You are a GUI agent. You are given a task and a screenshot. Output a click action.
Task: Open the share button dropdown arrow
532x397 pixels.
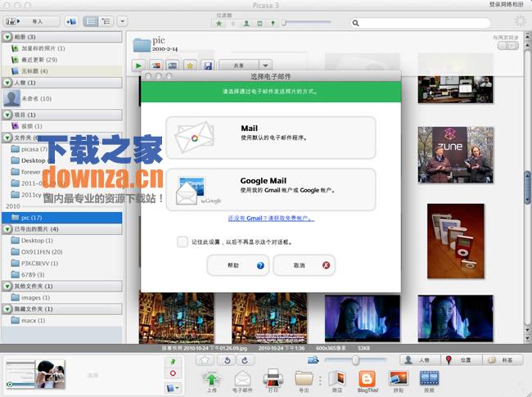pos(266,65)
